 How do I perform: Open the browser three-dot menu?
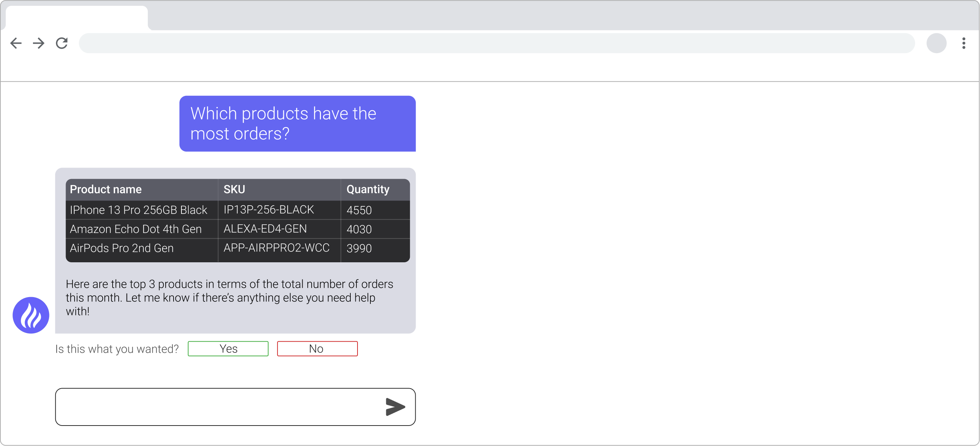click(x=964, y=43)
